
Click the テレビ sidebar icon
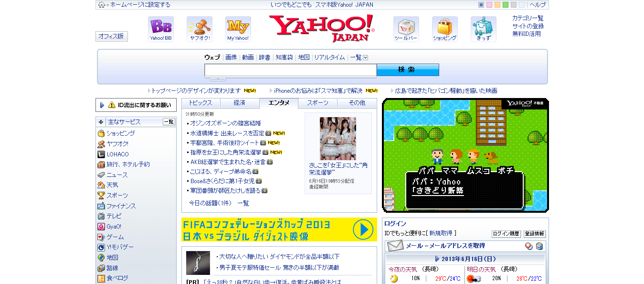101,216
